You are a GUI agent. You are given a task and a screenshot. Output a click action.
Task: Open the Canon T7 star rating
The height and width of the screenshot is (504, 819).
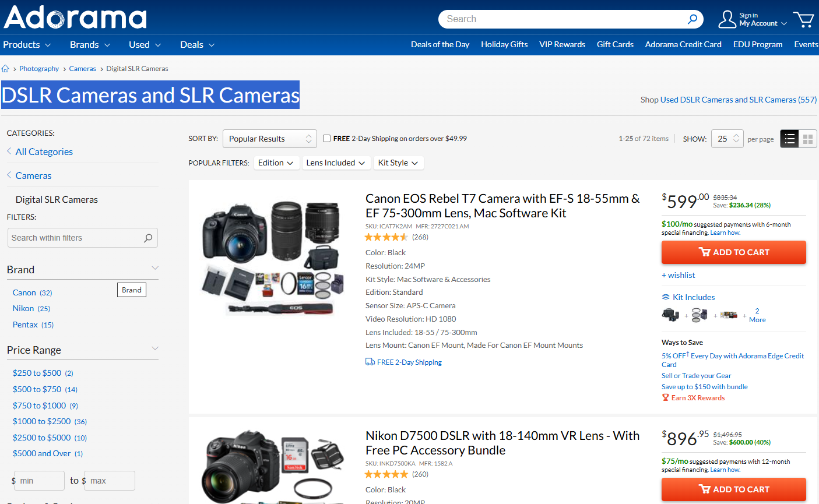(386, 237)
